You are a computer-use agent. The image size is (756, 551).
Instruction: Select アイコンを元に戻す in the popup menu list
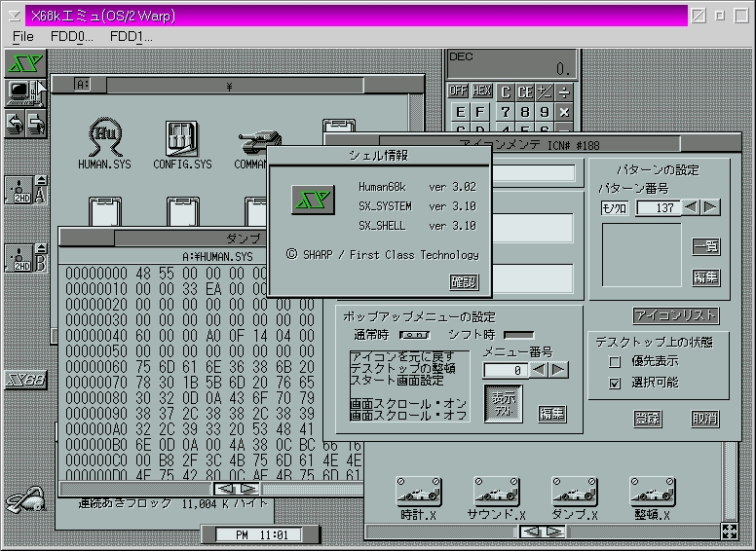(x=402, y=356)
